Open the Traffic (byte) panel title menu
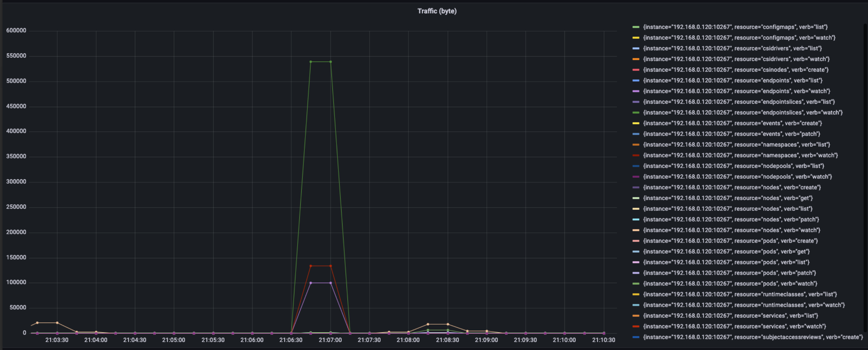The height and width of the screenshot is (350, 868). point(437,11)
